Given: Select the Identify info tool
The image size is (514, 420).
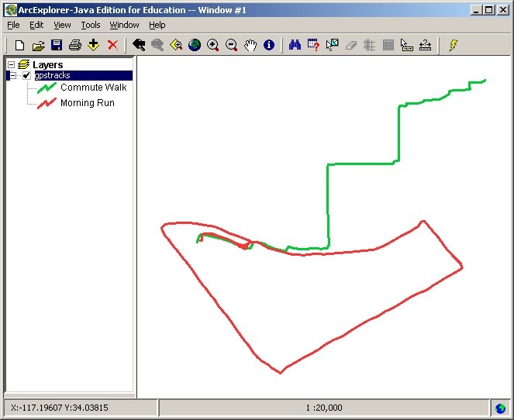Looking at the screenshot, I should point(269,45).
